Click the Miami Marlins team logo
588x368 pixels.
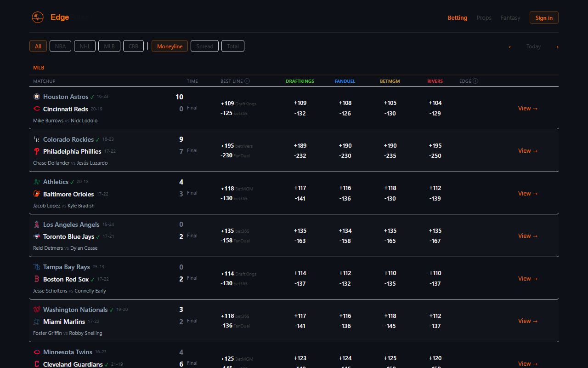(37, 322)
